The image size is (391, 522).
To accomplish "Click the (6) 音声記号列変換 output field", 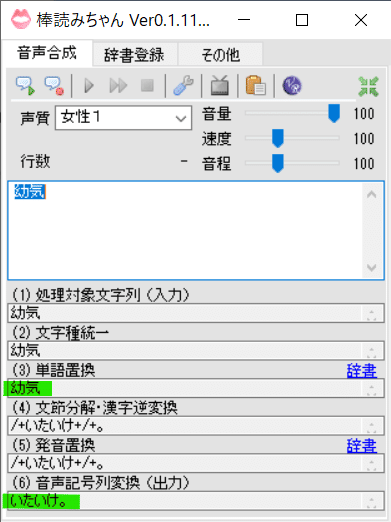I will pyautogui.click(x=196, y=501).
